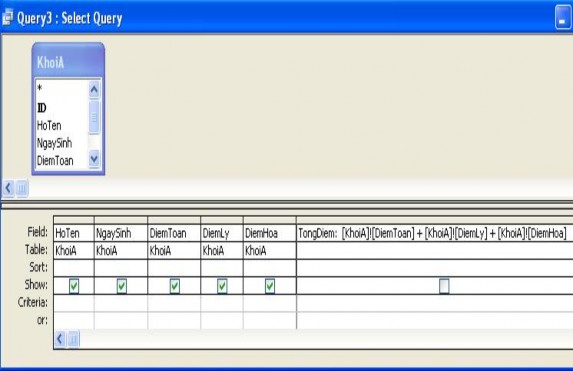Uncheck Show box for DiemToan column
Screen dimensions: 573x371
[x=175, y=286]
